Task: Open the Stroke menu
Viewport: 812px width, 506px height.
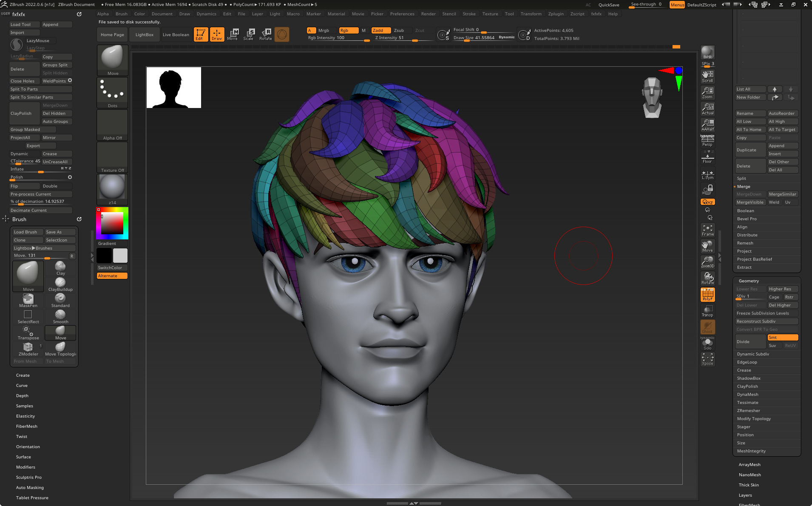Action: tap(469, 14)
